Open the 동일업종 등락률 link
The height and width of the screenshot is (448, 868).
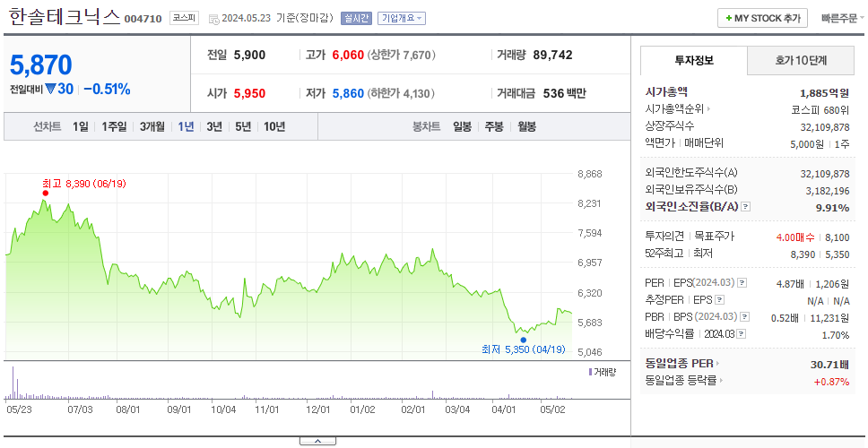tap(681, 381)
